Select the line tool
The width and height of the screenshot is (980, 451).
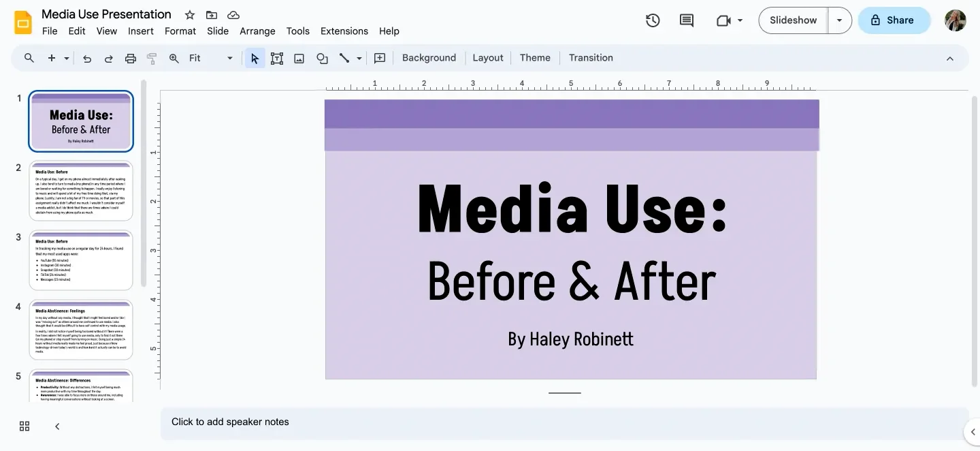coord(344,58)
